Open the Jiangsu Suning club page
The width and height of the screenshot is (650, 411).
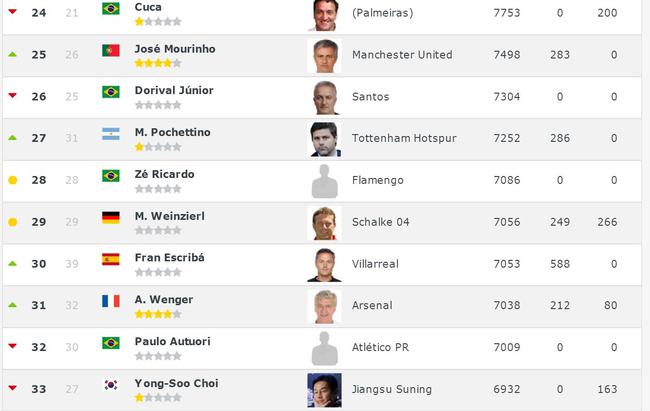392,389
